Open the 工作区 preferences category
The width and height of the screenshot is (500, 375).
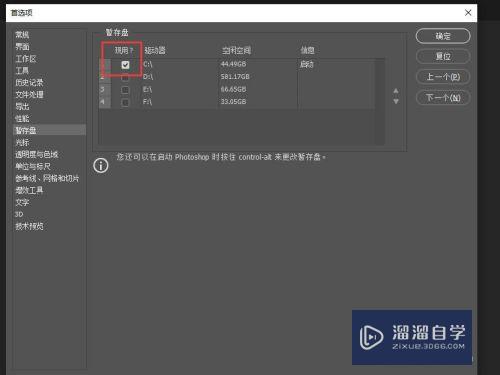pyautogui.click(x=26, y=59)
